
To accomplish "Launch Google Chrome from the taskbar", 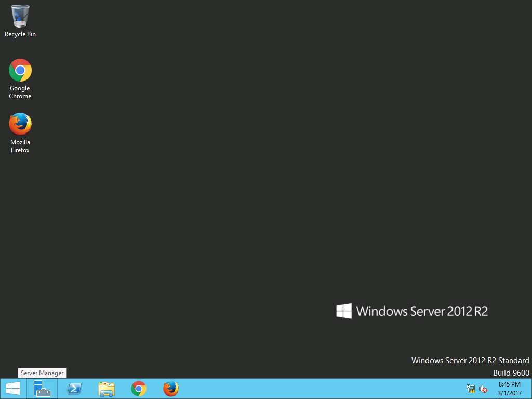I will 139,389.
